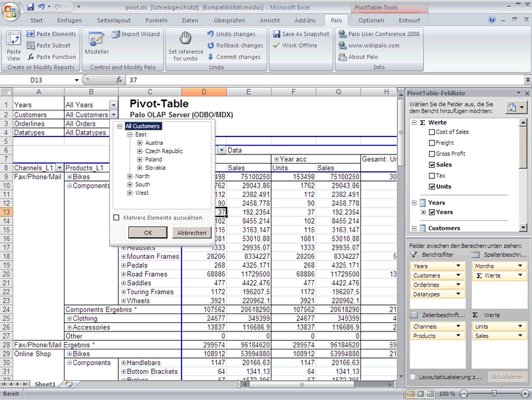Switch to Page Layout view in status bar
Screen dimensions: 532x400
tap(420, 393)
